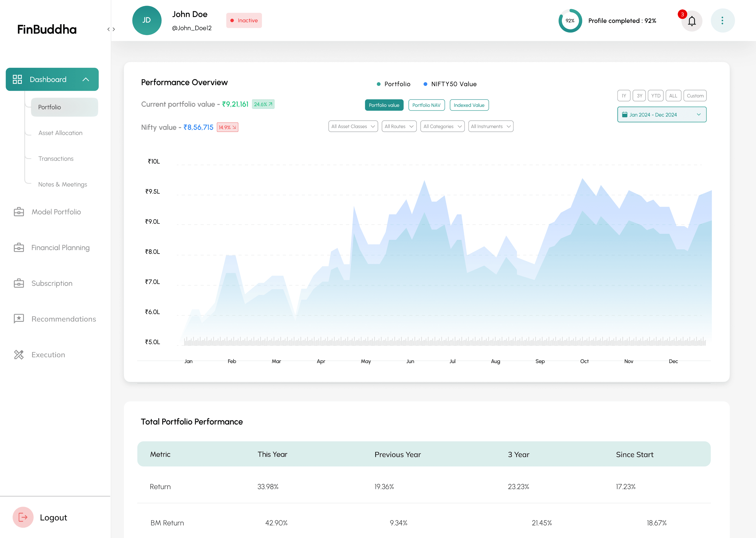Screen dimensions: 756x538
Task: Select Transactions in the sidebar
Action: (x=56, y=159)
